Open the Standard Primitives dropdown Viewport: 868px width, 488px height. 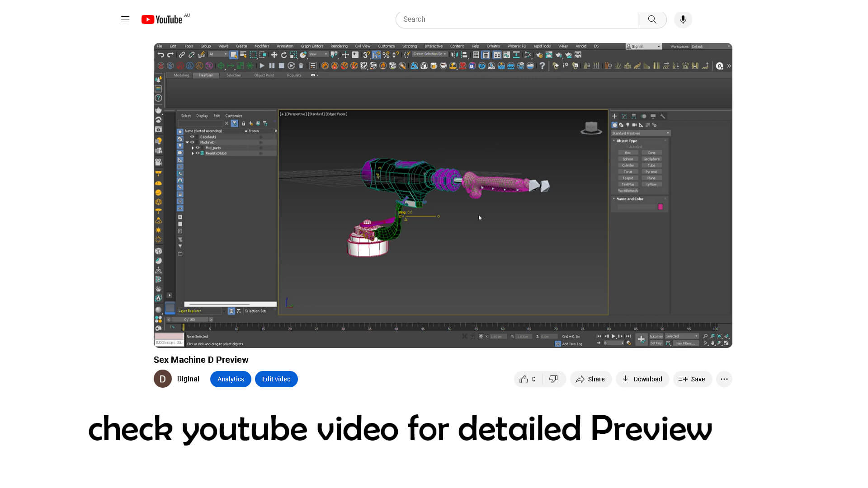[641, 133]
